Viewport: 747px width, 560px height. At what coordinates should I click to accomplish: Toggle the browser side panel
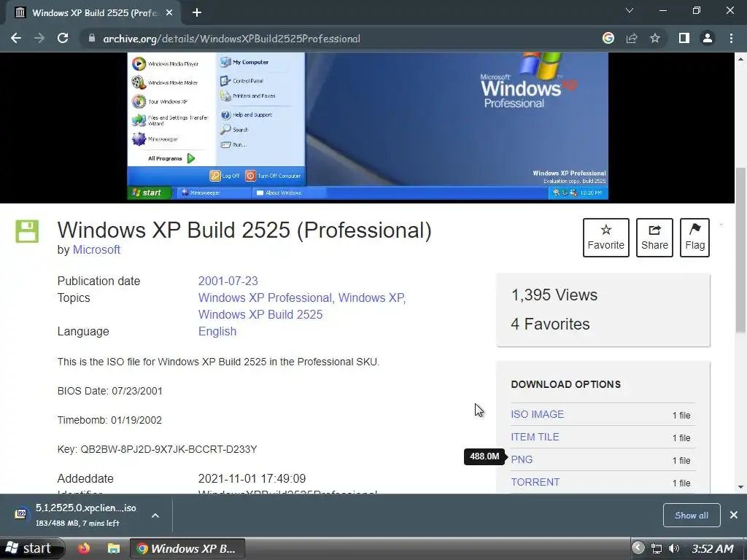[x=684, y=38]
